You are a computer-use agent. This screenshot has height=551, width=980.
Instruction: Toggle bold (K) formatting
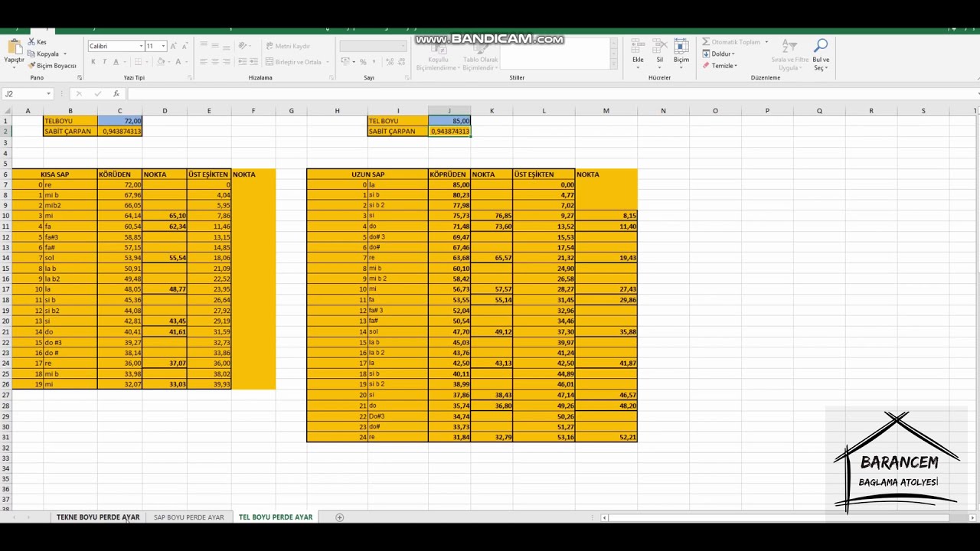pos(93,62)
